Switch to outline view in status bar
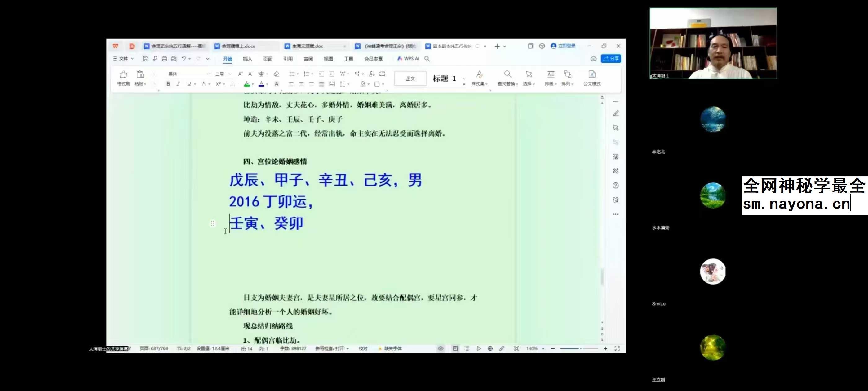 point(467,348)
